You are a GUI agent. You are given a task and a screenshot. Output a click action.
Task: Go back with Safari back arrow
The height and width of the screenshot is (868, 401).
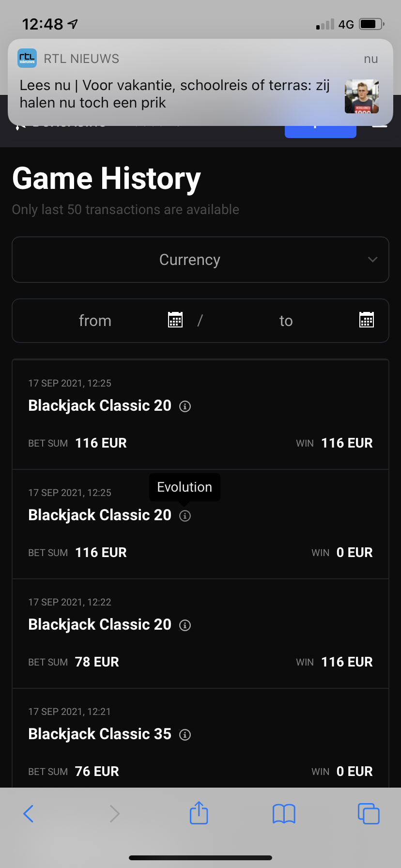coord(29,814)
